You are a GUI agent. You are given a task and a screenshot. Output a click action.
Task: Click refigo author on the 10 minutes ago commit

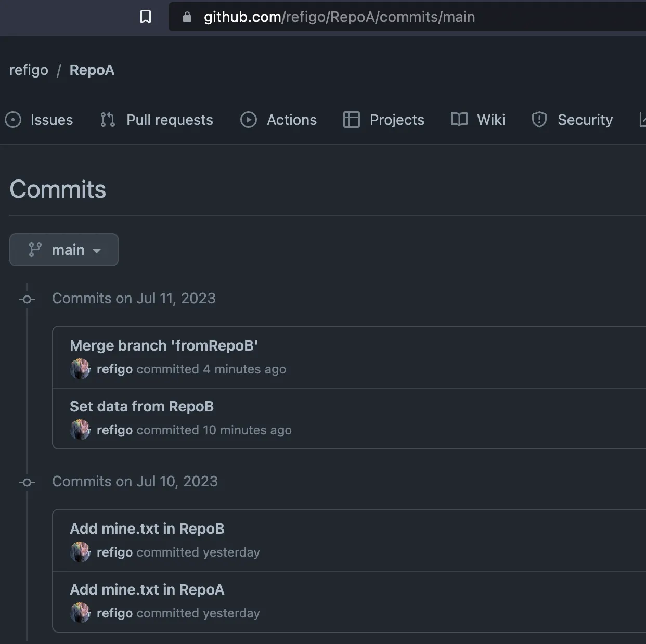(x=115, y=430)
